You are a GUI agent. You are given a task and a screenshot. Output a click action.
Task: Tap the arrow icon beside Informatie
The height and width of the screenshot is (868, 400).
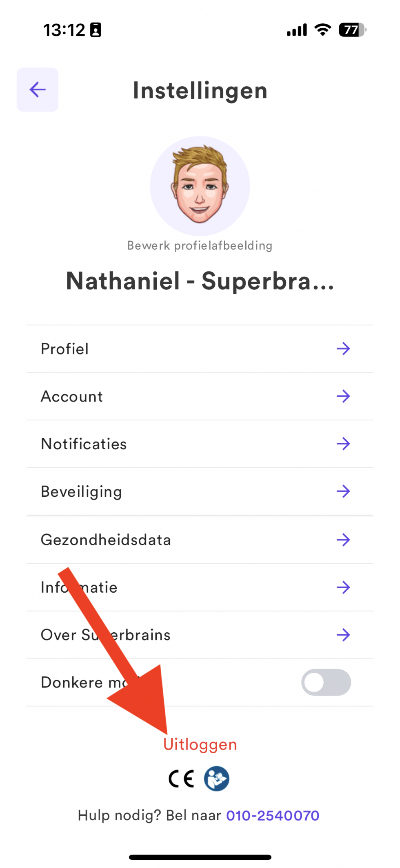343,587
